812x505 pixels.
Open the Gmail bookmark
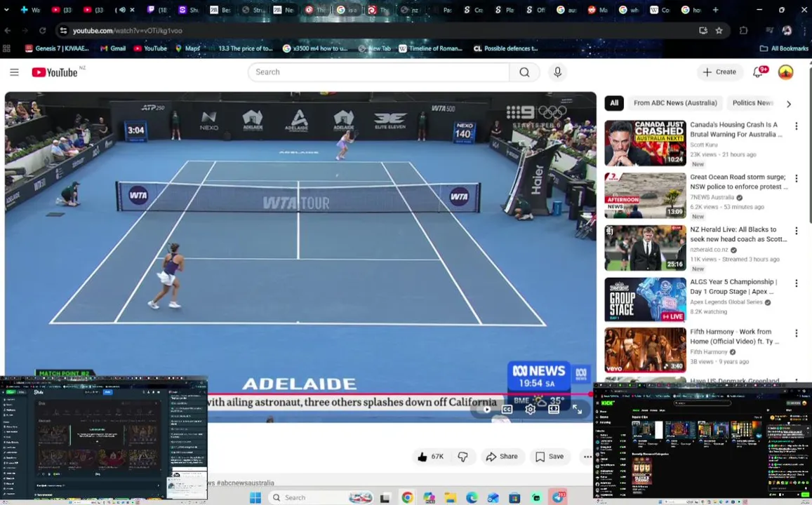(x=113, y=48)
